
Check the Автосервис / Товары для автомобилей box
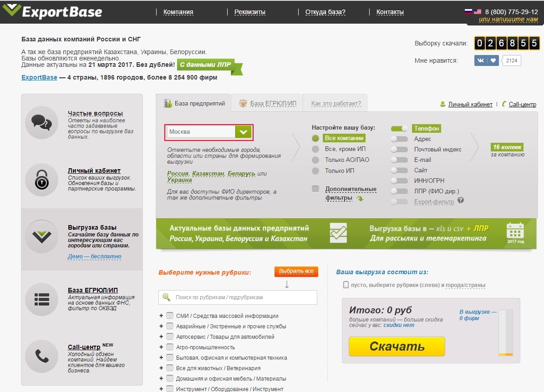170,336
